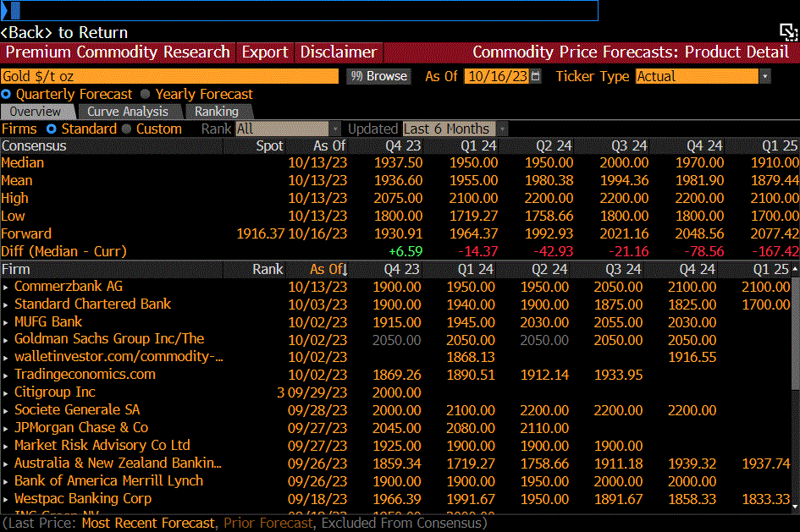
Task: Click the Commodity Price Forecasts: Product Detail title
Action: coord(631,52)
